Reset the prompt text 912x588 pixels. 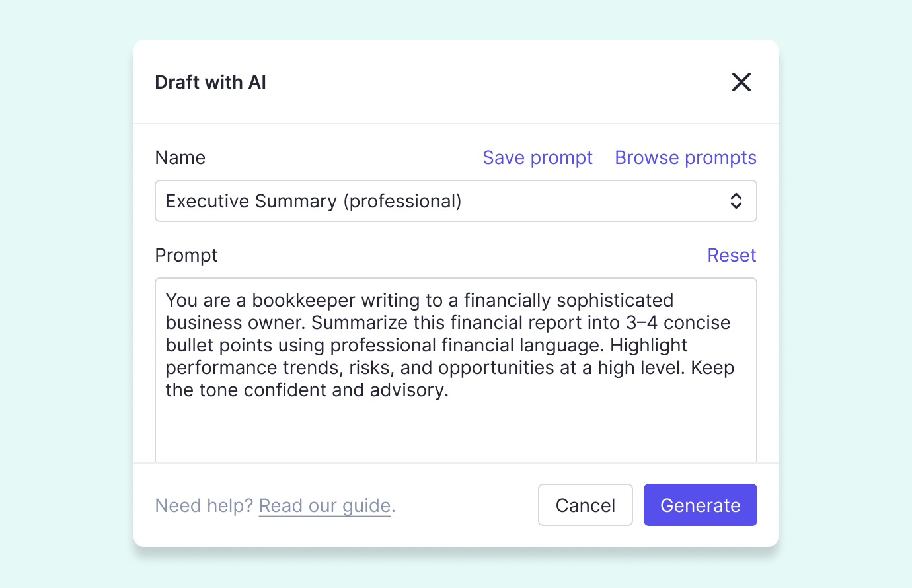tap(731, 255)
